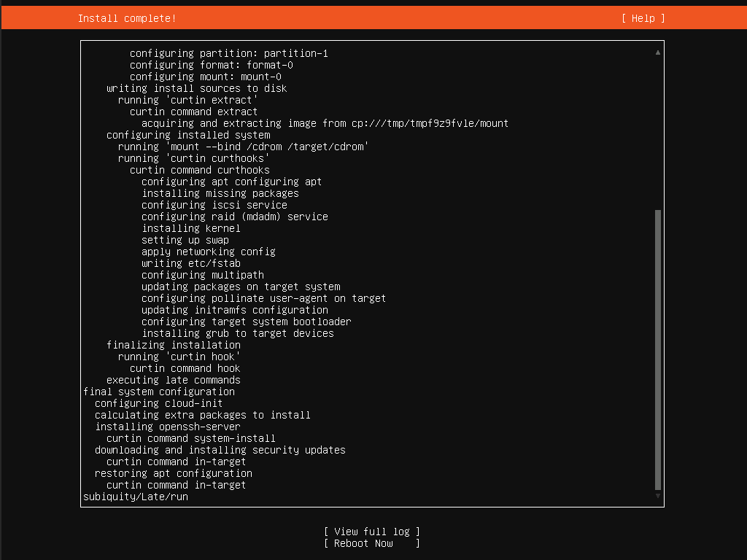Click 'curtin command system-install' line
The width and height of the screenshot is (747, 560).
(191, 438)
